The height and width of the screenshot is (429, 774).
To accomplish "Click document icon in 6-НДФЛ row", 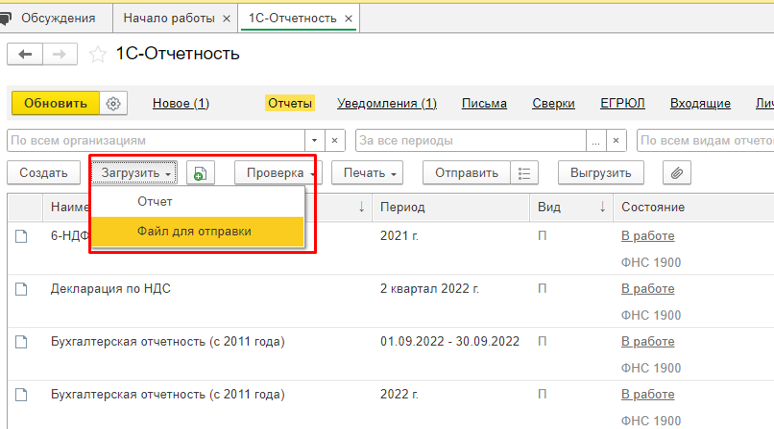I will 21,236.
